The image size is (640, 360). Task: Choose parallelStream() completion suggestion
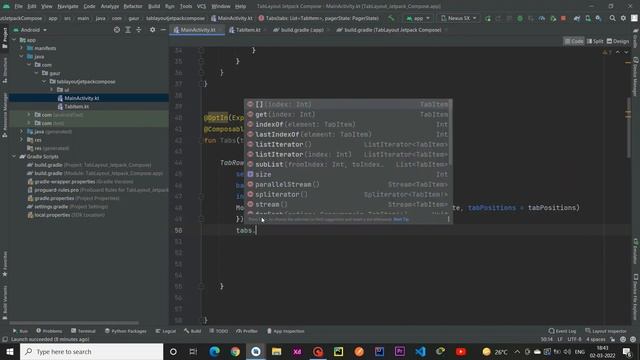(x=348, y=184)
